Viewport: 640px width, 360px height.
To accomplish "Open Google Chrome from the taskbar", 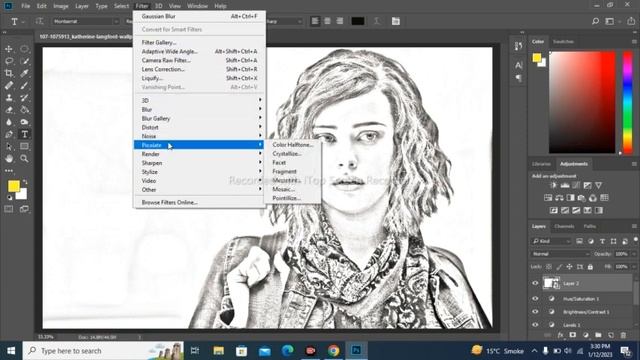I will [x=333, y=351].
